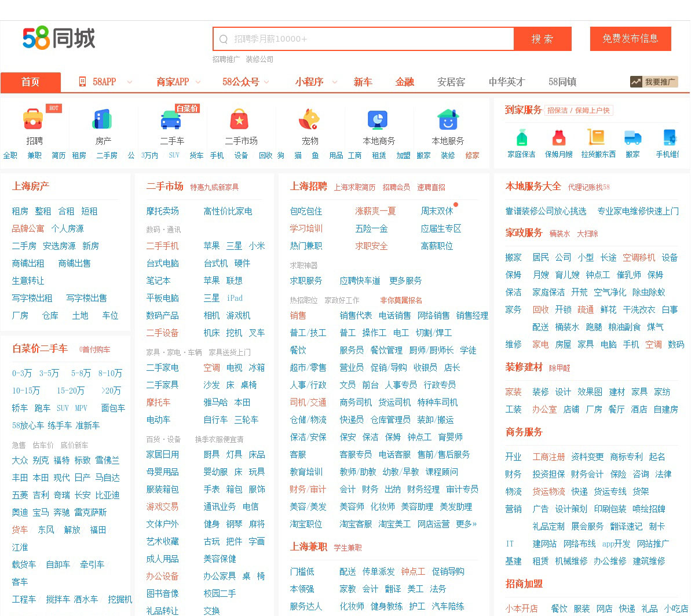695x616 pixels.
Task: Click 包吃包住 job link
Action: [306, 211]
